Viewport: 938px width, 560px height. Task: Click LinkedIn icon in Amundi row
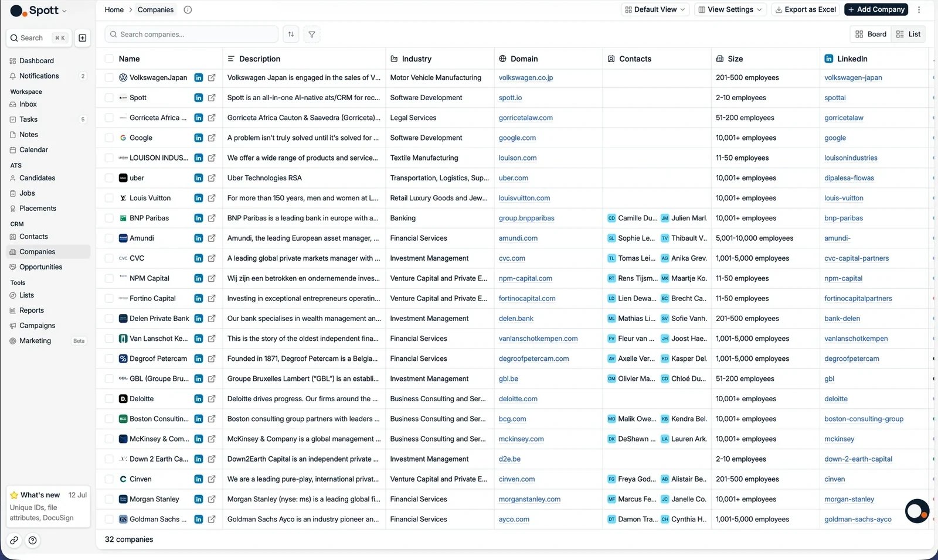(x=199, y=238)
